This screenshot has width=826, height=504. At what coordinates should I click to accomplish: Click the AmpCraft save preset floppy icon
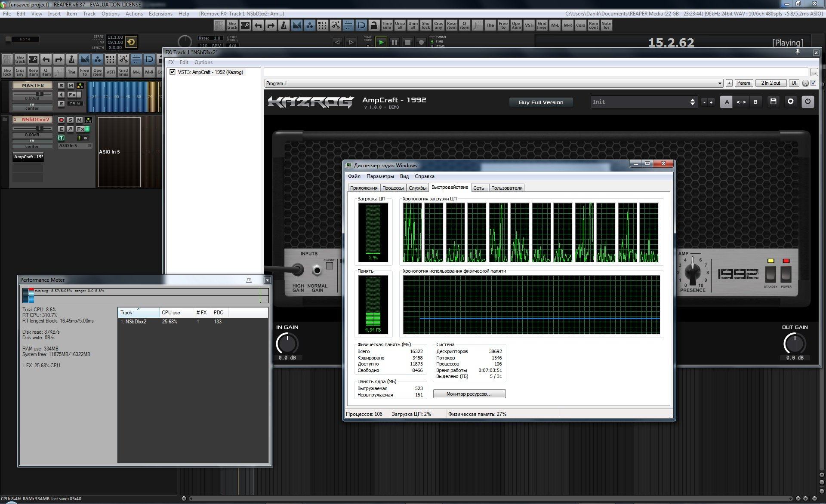point(773,102)
